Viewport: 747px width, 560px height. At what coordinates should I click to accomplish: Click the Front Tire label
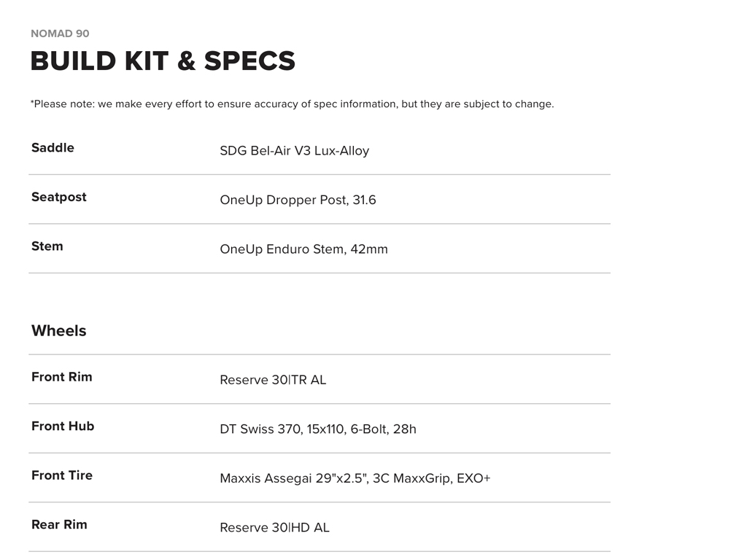click(x=62, y=475)
